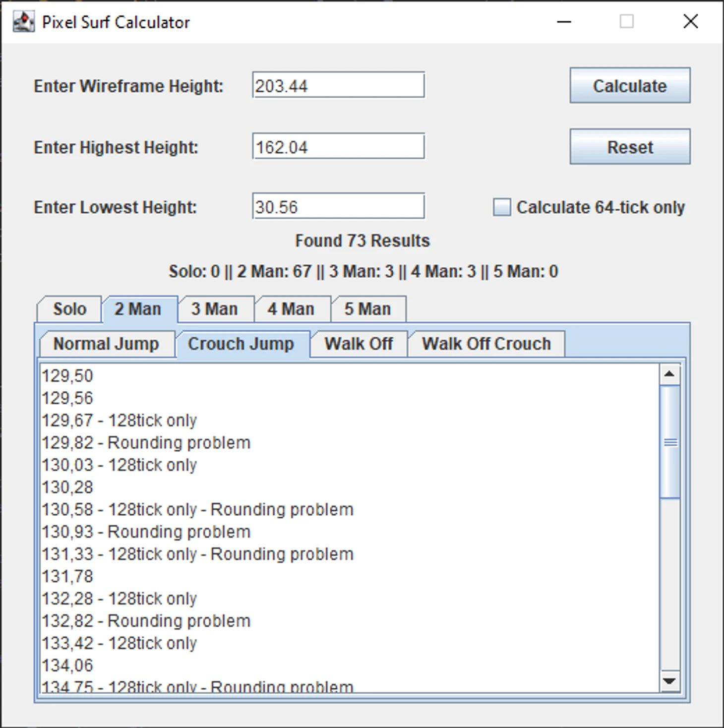Open the 5 Man tab
The height and width of the screenshot is (728, 724).
point(367,309)
